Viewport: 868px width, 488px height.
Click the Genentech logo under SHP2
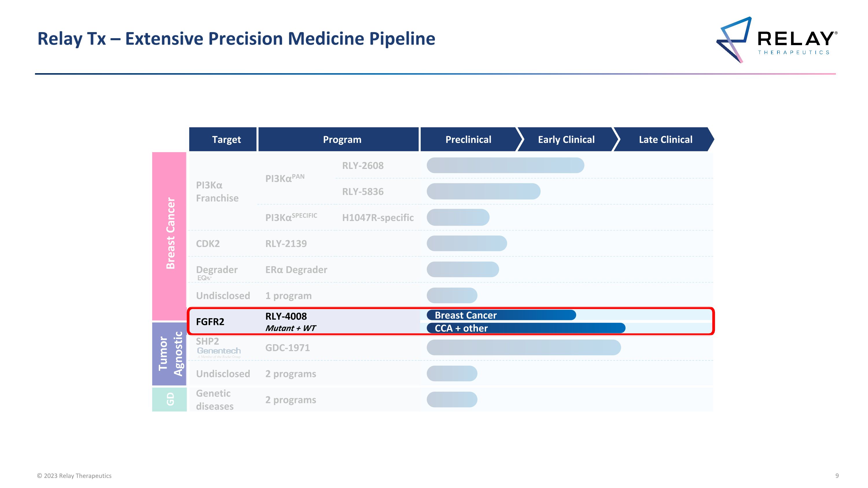click(x=219, y=351)
